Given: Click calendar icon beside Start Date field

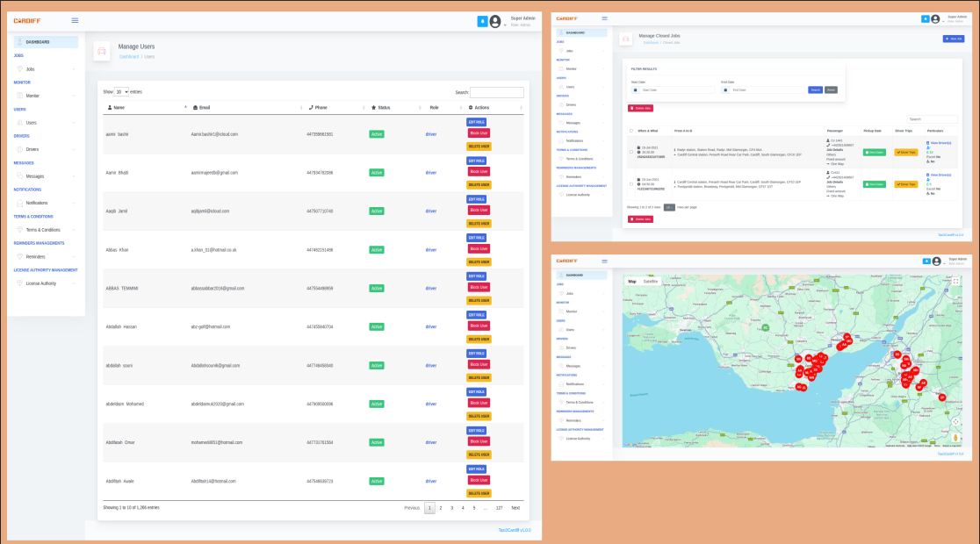Looking at the screenshot, I should (635, 89).
